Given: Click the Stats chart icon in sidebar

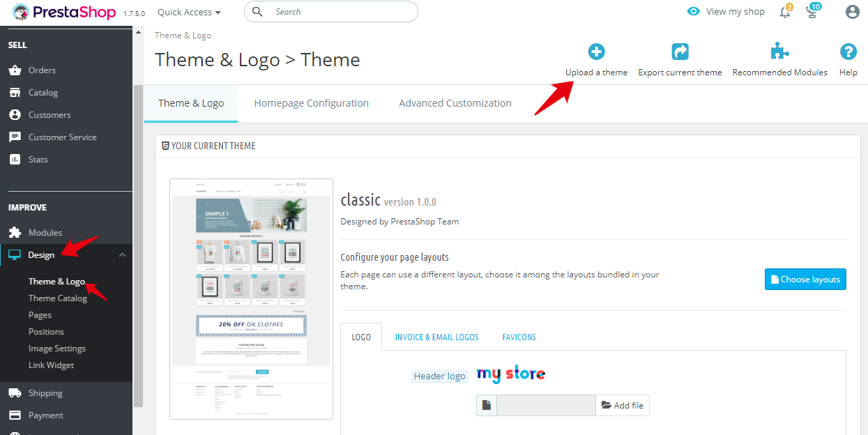Looking at the screenshot, I should point(15,160).
